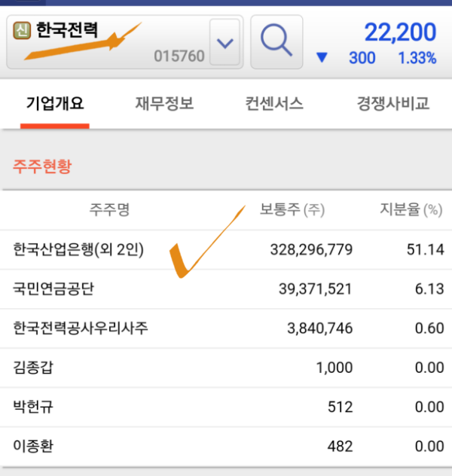Open the 경쟁사비교 tab
The width and height of the screenshot is (452, 476).
click(x=392, y=103)
